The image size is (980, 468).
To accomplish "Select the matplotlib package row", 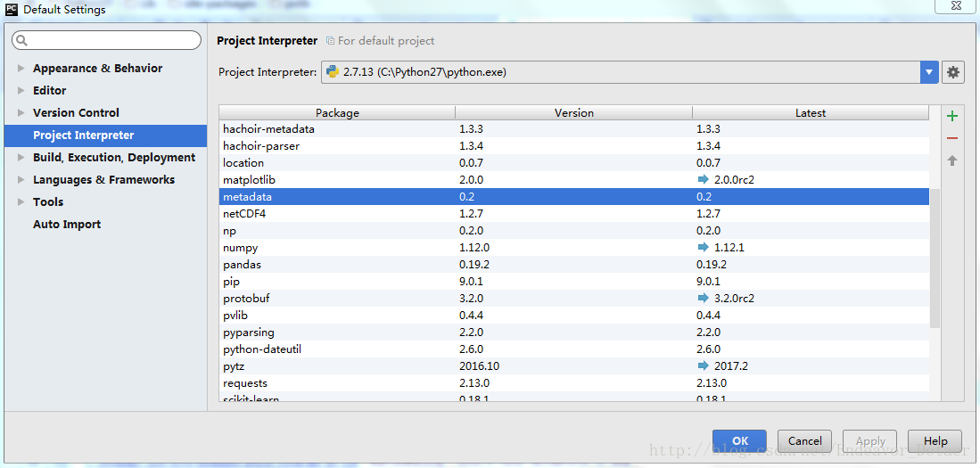I will click(x=573, y=180).
